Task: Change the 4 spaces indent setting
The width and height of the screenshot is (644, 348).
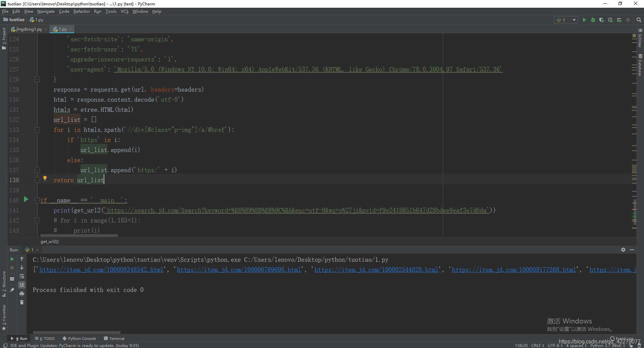Action: click(x=576, y=345)
